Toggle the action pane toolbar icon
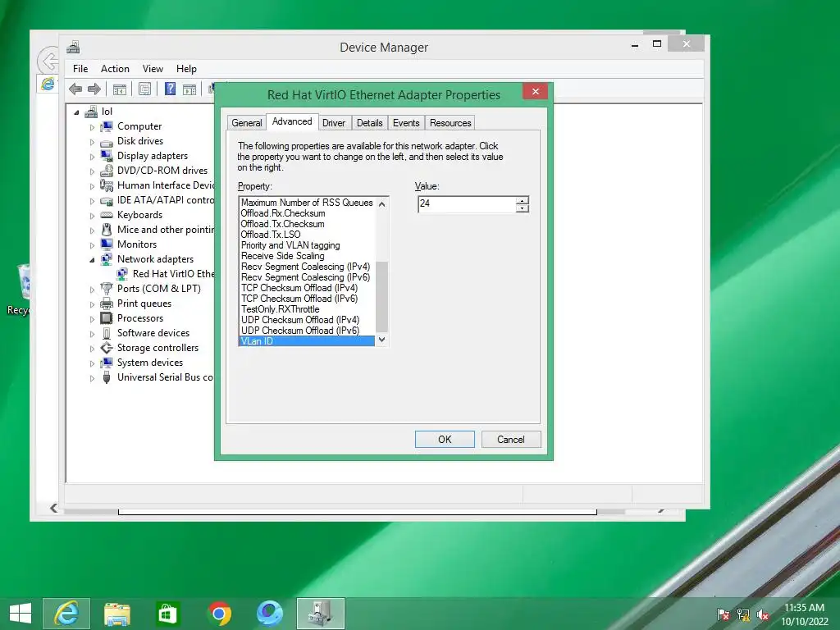The image size is (840, 630). point(189,89)
